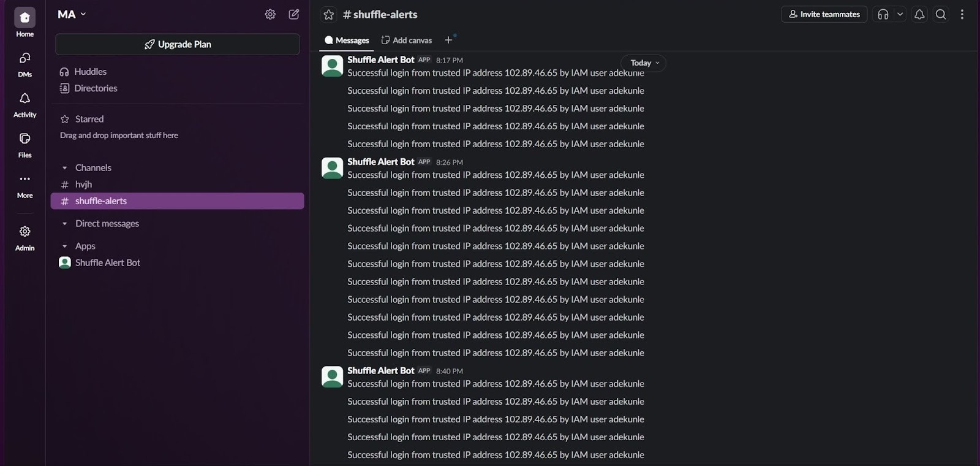Open DMs from the left rail
The image size is (980, 466).
24,64
